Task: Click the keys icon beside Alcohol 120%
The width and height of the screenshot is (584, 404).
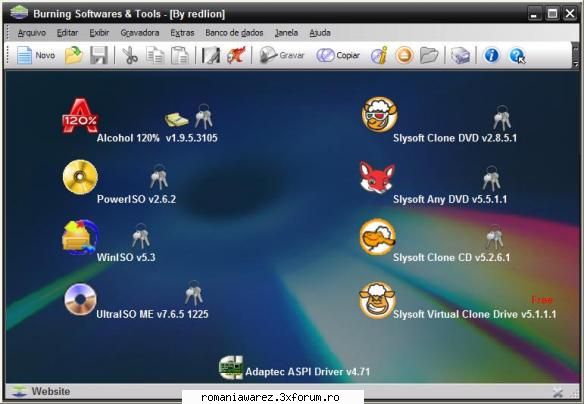Action: pos(203,117)
